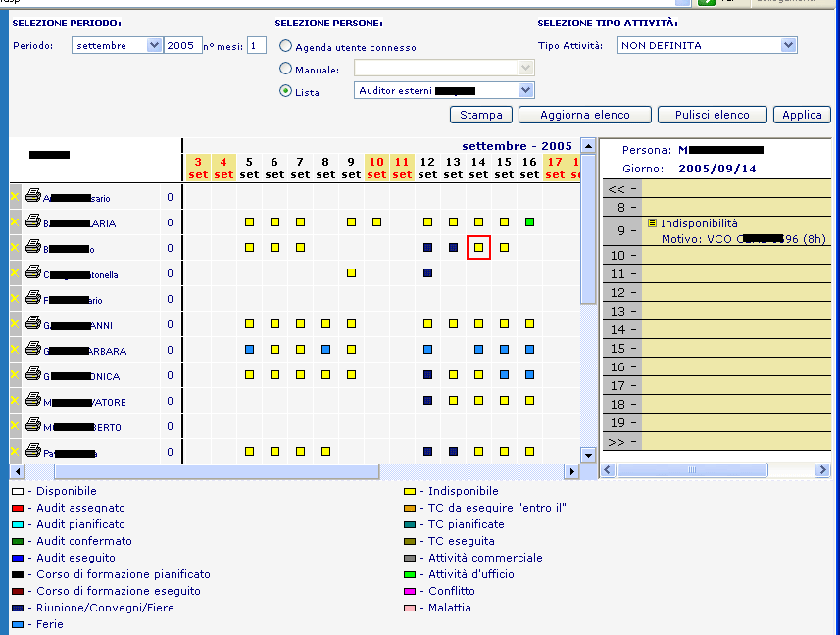Click the red 'Audit assegnato' legend swatch
840x635 pixels.
(x=18, y=509)
